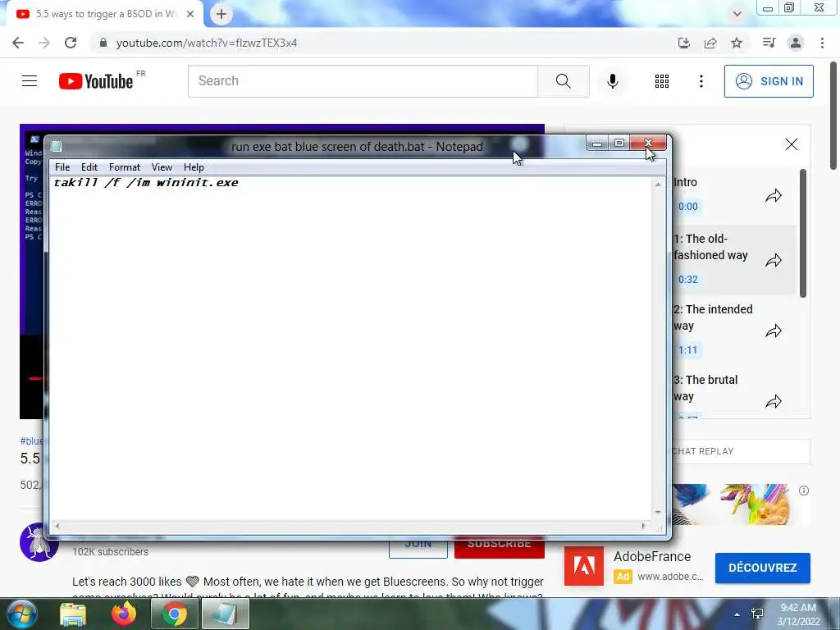This screenshot has height=630, width=840.
Task: Open the CHAT REPLAY section
Action: coord(741,452)
